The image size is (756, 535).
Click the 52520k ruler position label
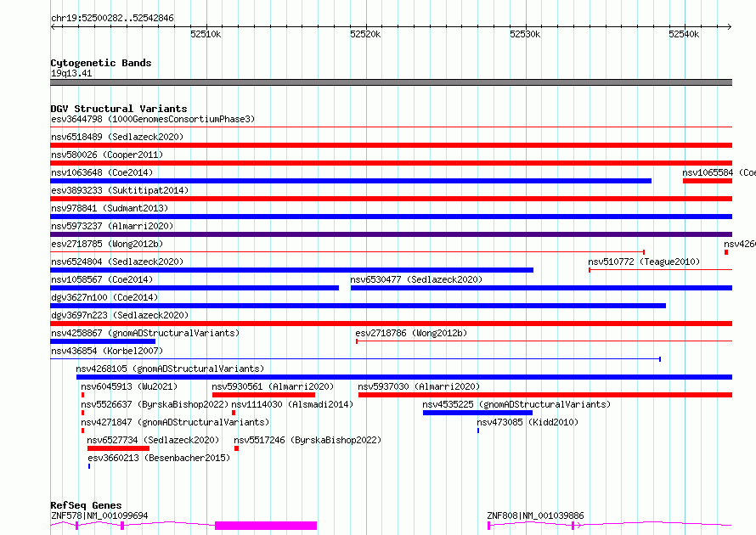(x=365, y=34)
